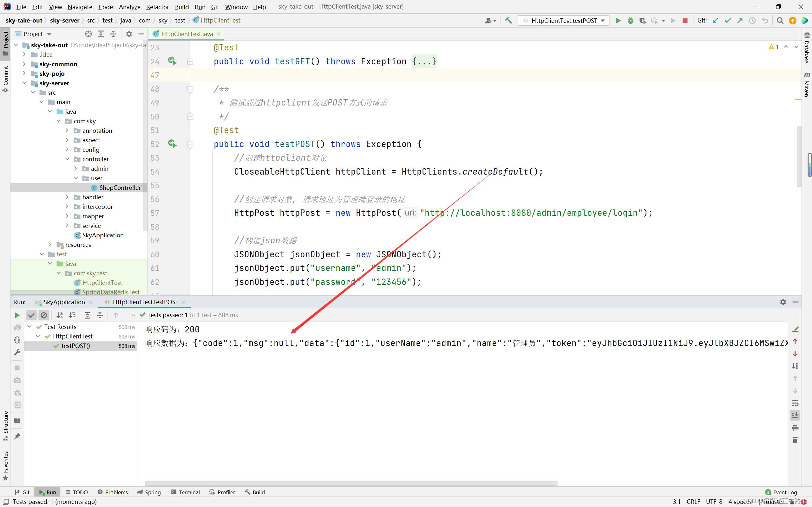Screen dimensions: 812x507
Task: Toggle Show Passed tests checkmark button
Action: tap(31, 315)
